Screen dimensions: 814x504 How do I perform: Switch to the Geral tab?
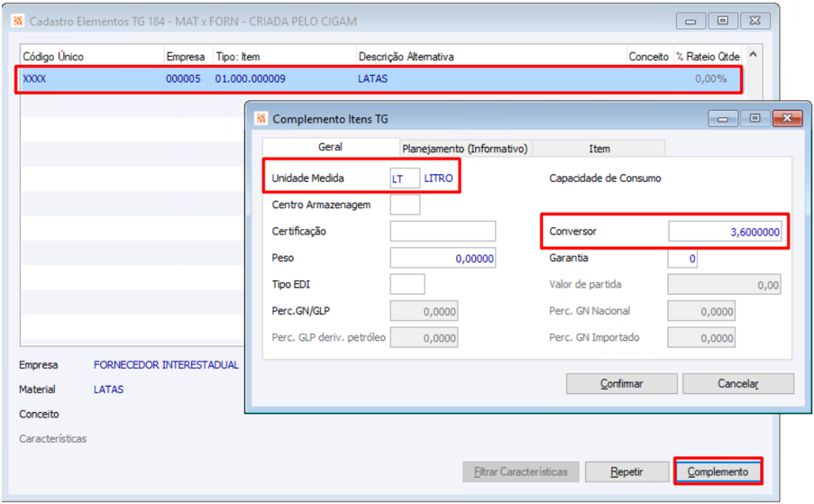click(x=330, y=147)
